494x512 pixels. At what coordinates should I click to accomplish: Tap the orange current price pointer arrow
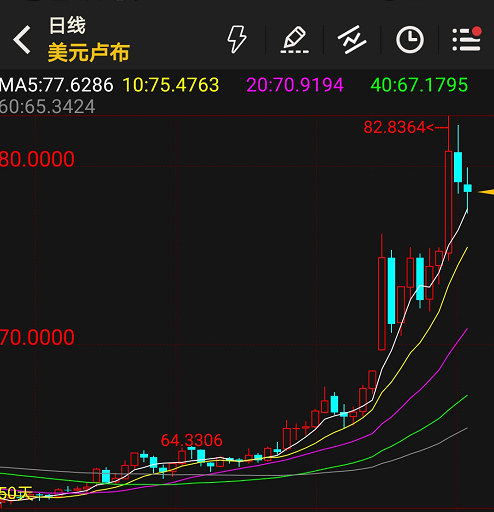[486, 192]
